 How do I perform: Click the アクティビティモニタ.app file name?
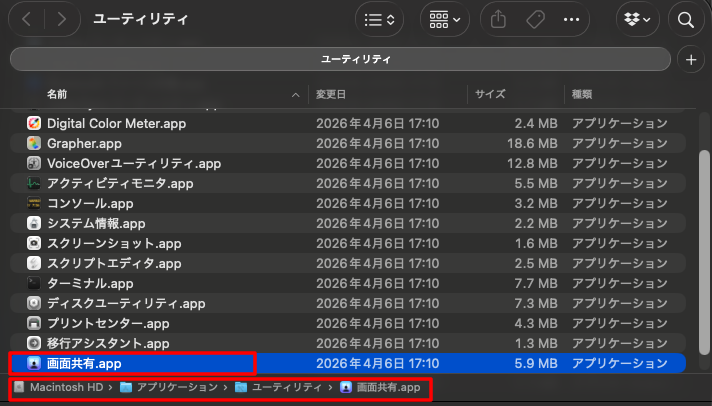pos(120,183)
